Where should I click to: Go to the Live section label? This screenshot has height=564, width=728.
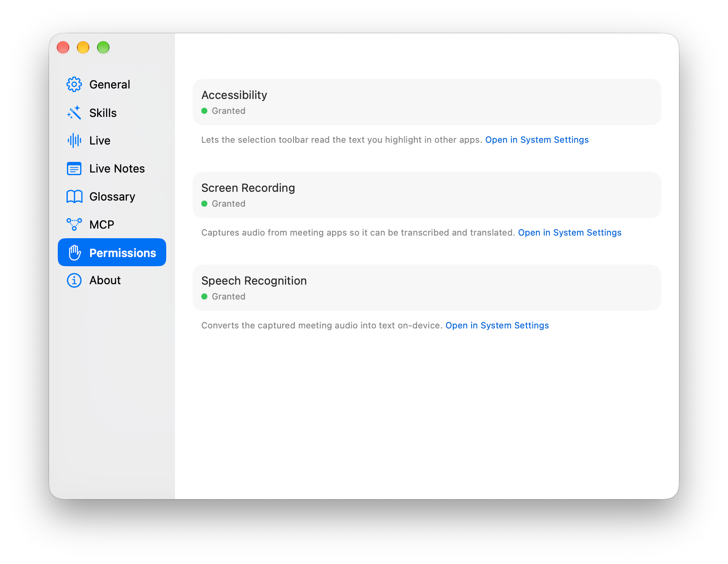click(100, 141)
